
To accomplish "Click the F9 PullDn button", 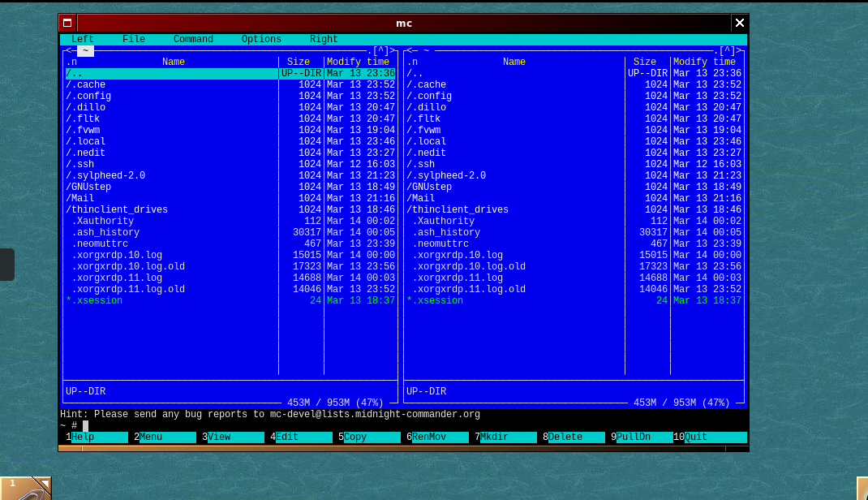I will coord(633,437).
